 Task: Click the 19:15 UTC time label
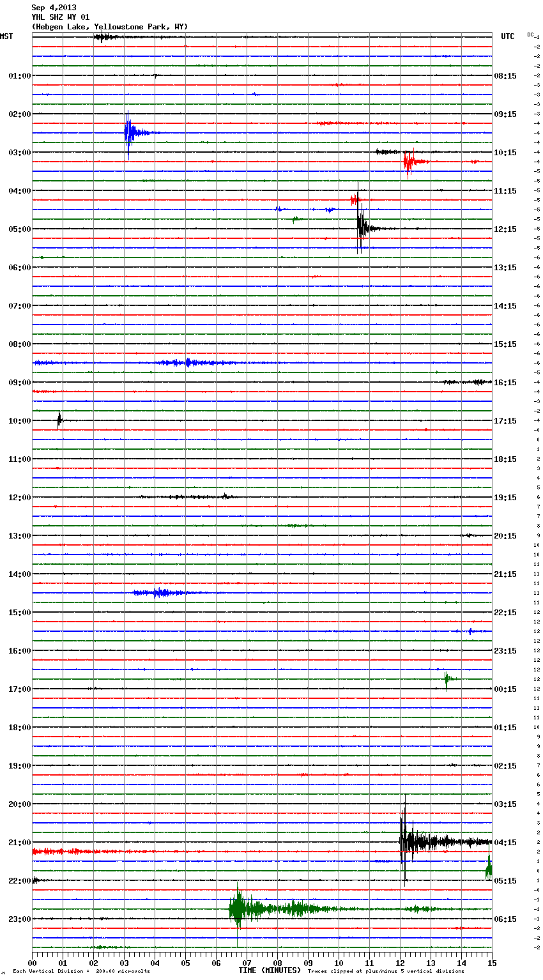[x=505, y=498]
